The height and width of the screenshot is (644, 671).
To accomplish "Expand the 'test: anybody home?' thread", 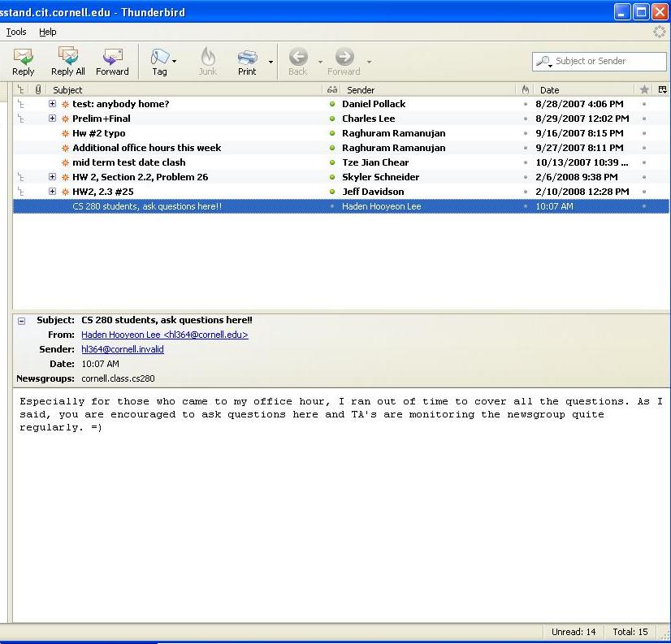I will tap(53, 104).
